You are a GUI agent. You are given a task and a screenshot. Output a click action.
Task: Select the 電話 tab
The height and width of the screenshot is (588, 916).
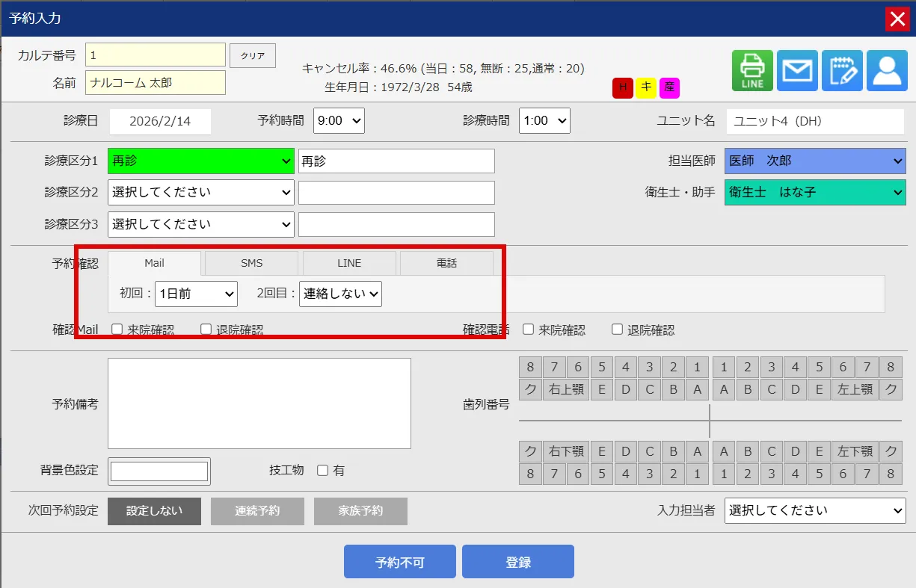click(446, 263)
